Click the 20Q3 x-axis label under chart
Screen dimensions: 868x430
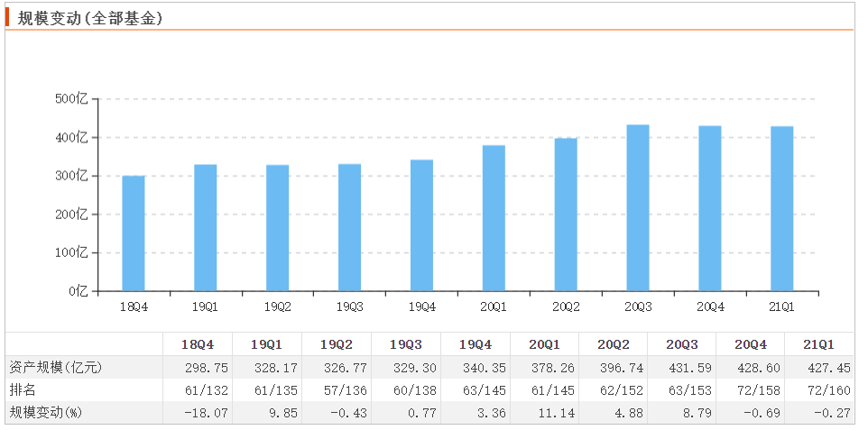[x=638, y=306]
